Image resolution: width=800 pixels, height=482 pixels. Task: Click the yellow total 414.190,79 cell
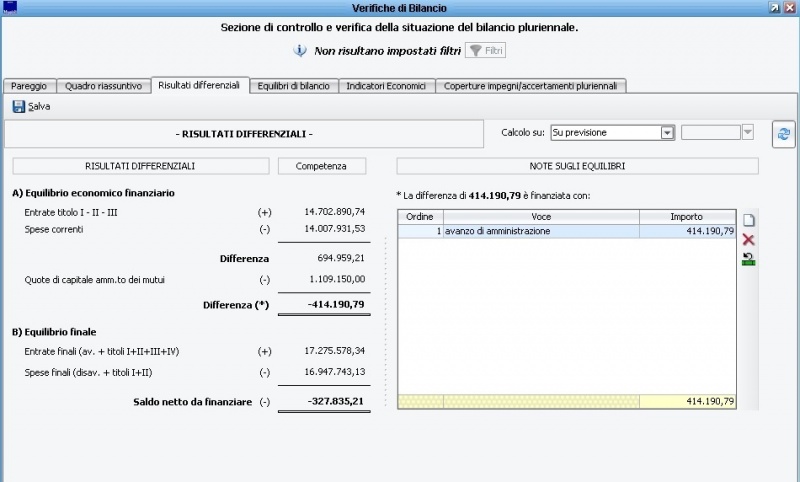pyautogui.click(x=687, y=401)
